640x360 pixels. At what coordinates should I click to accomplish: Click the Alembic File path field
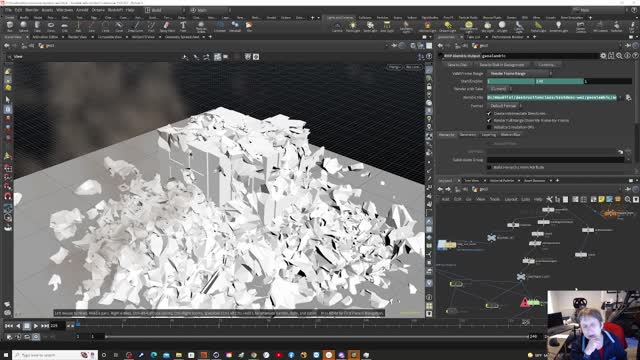552,98
